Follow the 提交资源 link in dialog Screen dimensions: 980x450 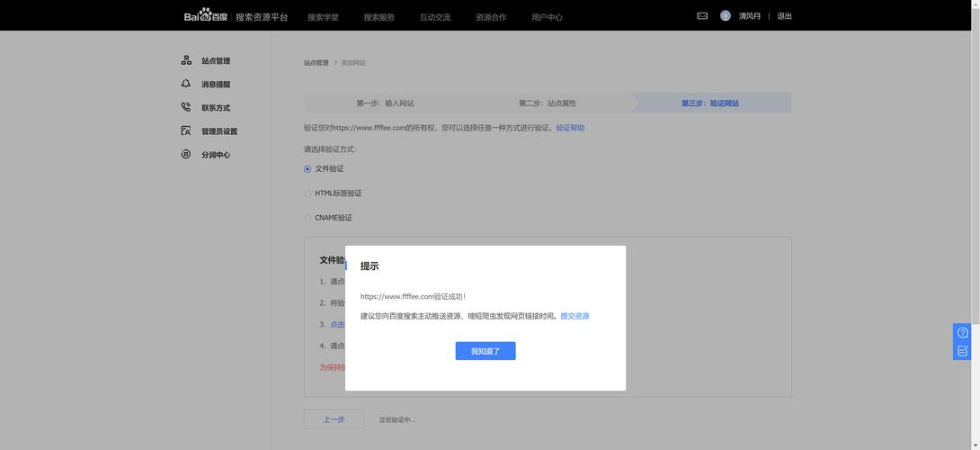pyautogui.click(x=575, y=316)
